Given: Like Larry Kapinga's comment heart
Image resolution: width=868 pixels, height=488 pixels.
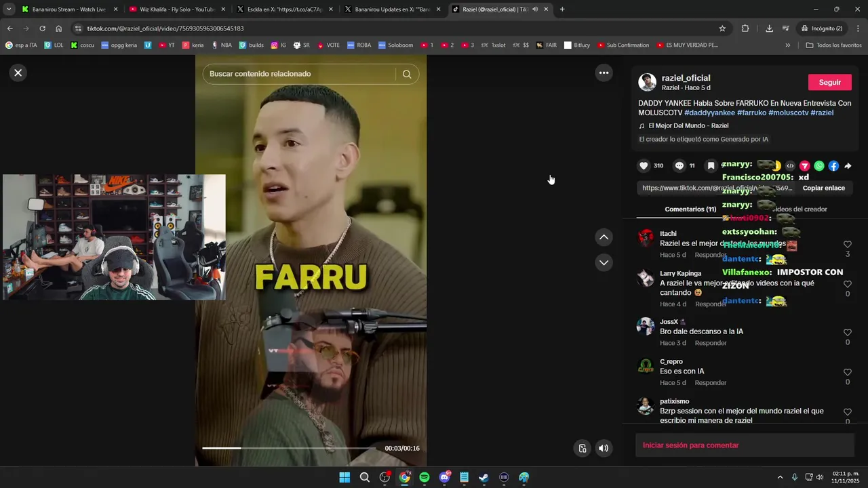Looking at the screenshot, I should (847, 284).
